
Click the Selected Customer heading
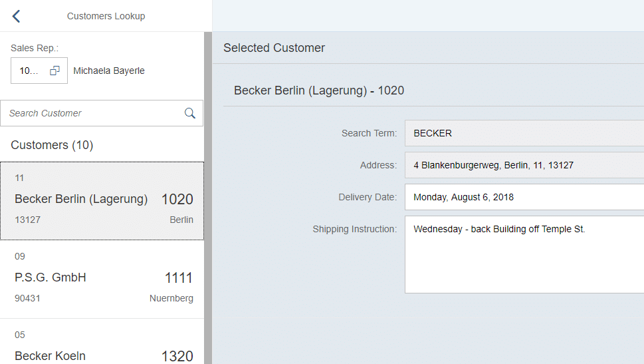point(274,48)
